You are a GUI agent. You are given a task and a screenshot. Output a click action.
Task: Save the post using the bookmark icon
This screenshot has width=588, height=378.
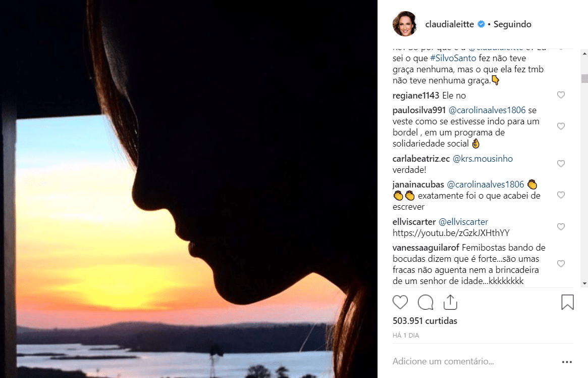pyautogui.click(x=567, y=302)
